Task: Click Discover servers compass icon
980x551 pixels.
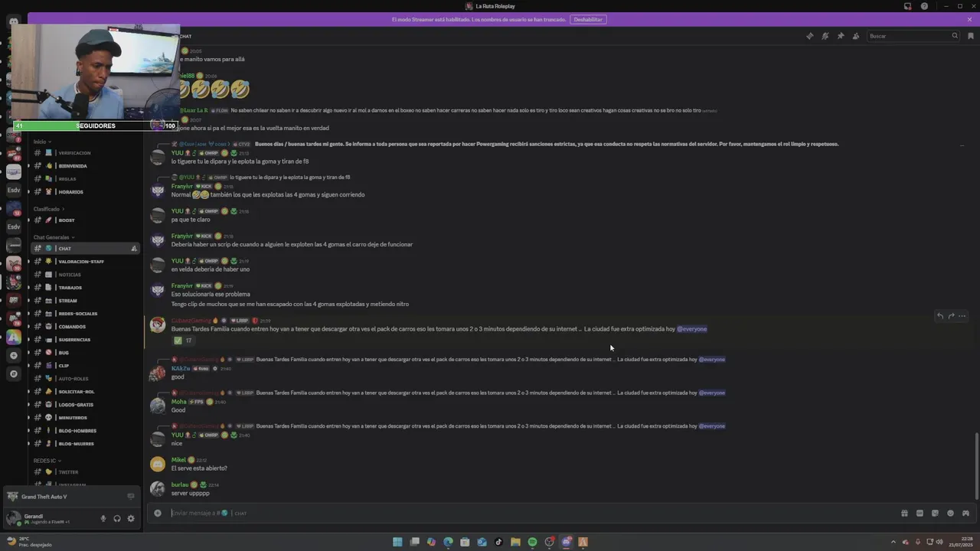Action: [x=13, y=374]
